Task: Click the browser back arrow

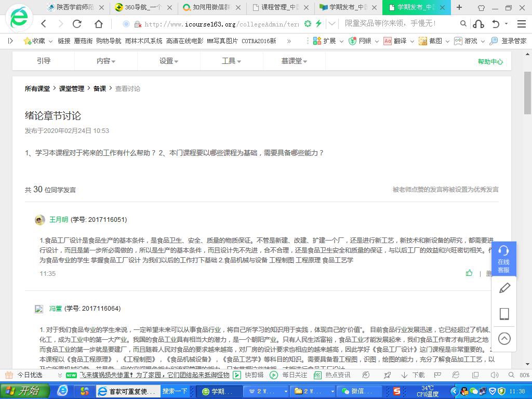Action: pyautogui.click(x=44, y=24)
